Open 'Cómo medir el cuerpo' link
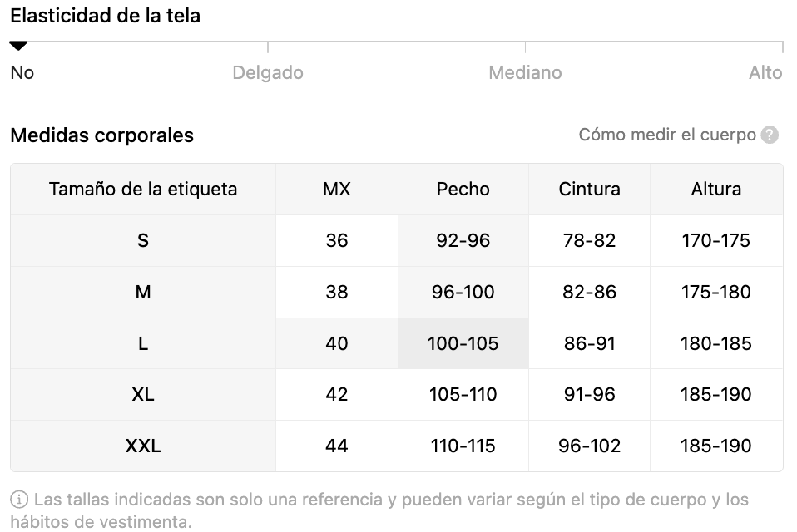 (x=667, y=135)
